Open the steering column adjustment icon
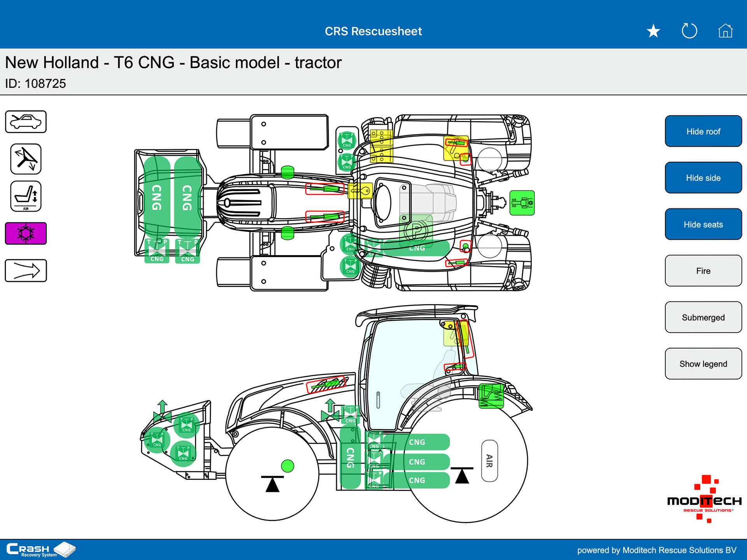This screenshot has width=747, height=560. point(26,159)
